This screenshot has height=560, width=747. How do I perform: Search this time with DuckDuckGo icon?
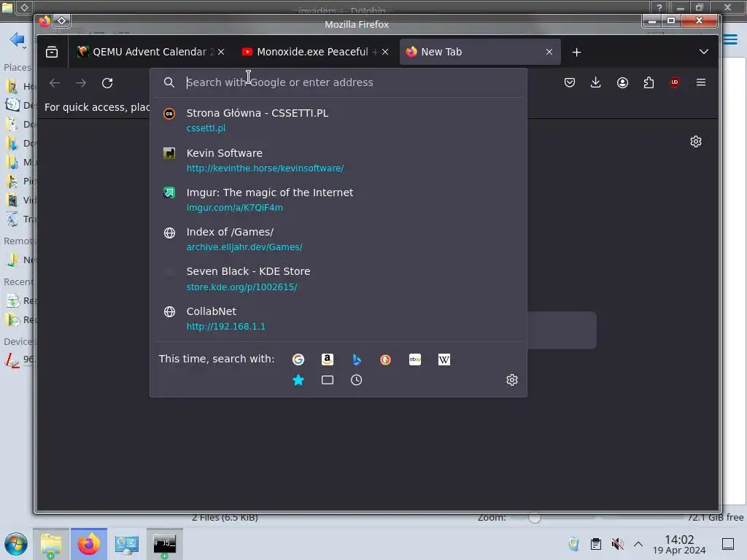385,359
